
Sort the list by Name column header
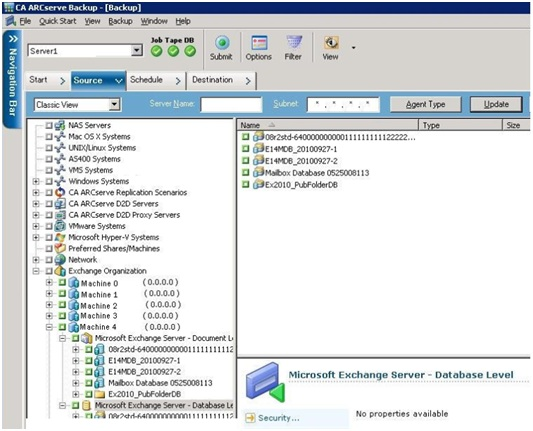click(327, 125)
